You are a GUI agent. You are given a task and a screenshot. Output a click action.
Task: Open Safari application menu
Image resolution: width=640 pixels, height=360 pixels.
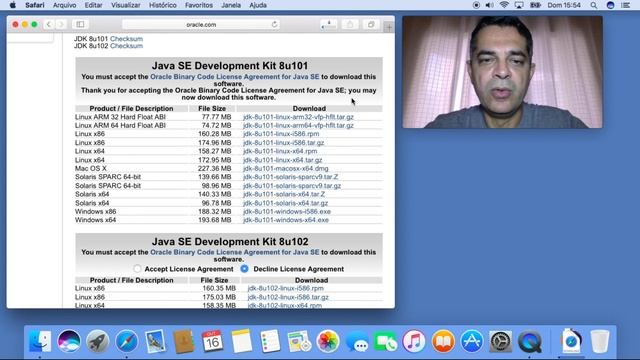pos(35,5)
